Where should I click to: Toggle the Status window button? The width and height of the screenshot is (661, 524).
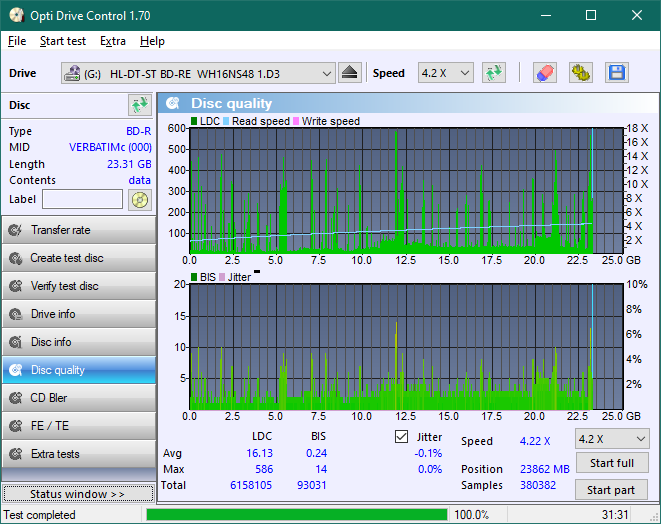(x=78, y=494)
